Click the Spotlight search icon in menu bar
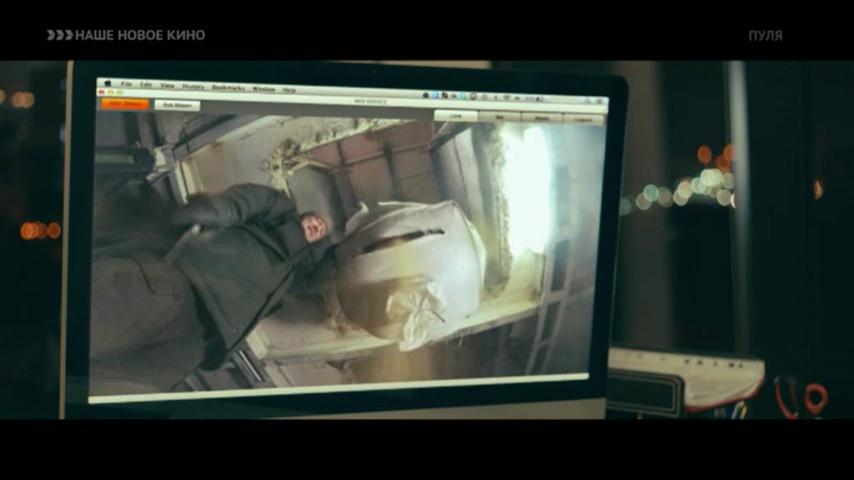This screenshot has width=854, height=480. (588, 100)
